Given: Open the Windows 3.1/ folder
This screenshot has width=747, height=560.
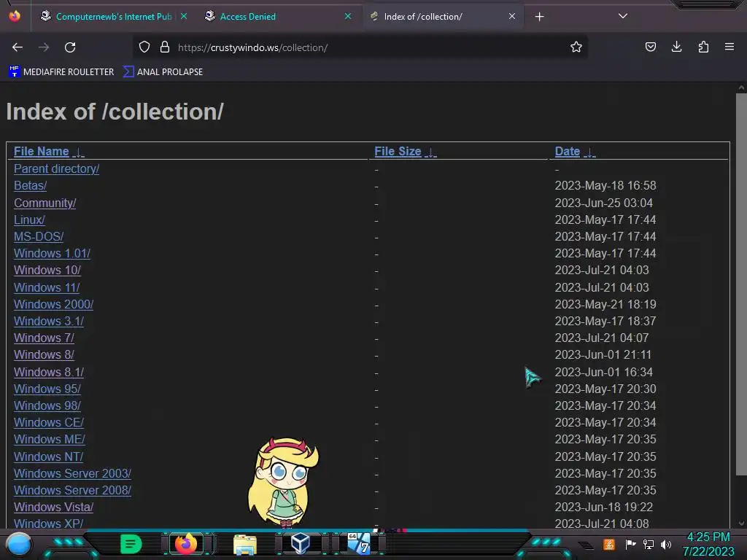Looking at the screenshot, I should click(49, 322).
